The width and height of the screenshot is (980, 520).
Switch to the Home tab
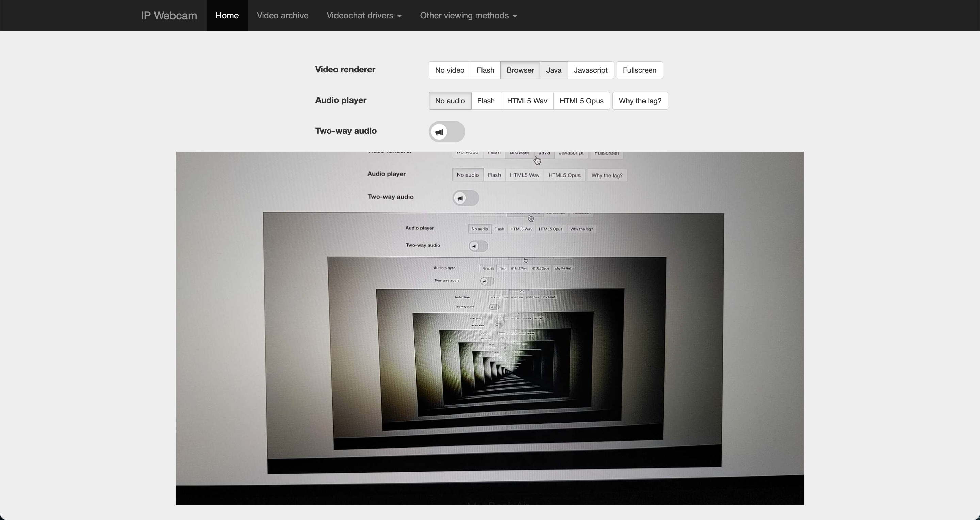pos(227,16)
